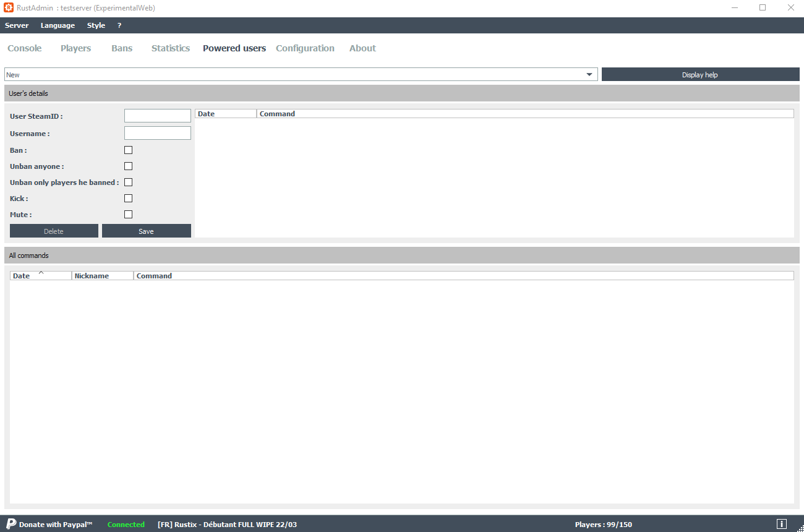Save the powered user details
Screen dimensions: 804x532
pos(147,231)
